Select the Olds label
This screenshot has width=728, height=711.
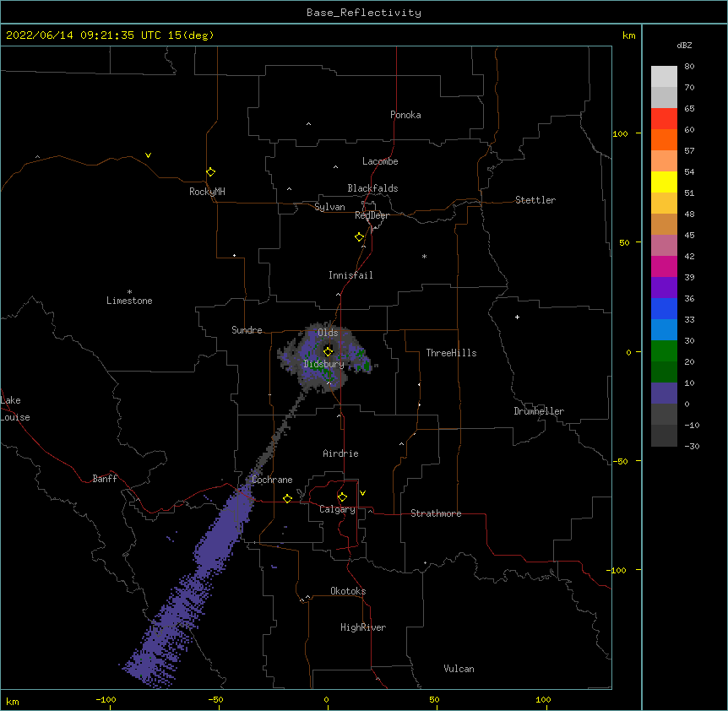(x=328, y=333)
